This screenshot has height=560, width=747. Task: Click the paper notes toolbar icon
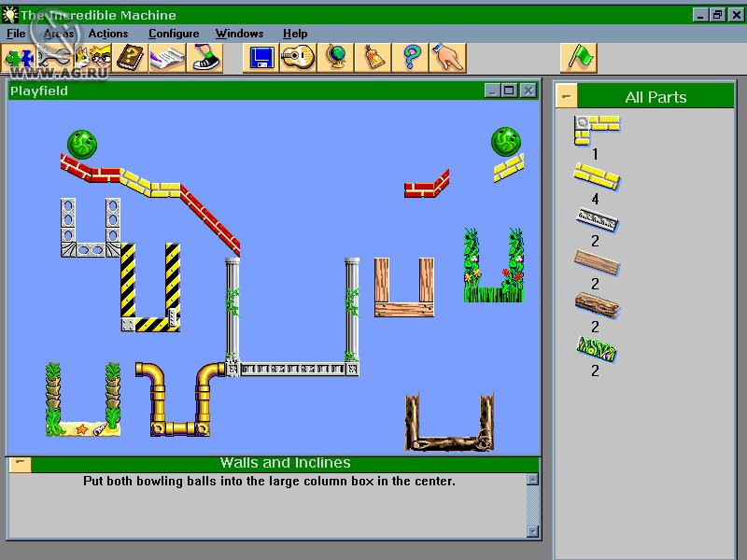click(x=167, y=58)
